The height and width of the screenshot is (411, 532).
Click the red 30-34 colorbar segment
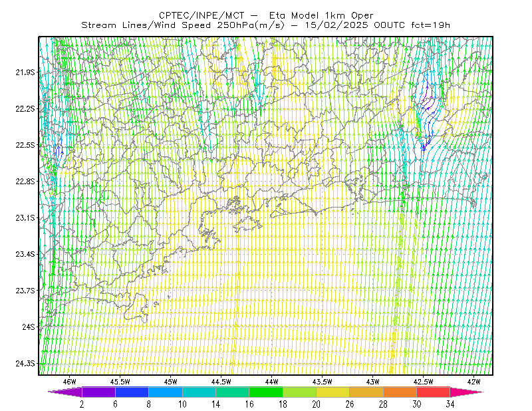434,392
